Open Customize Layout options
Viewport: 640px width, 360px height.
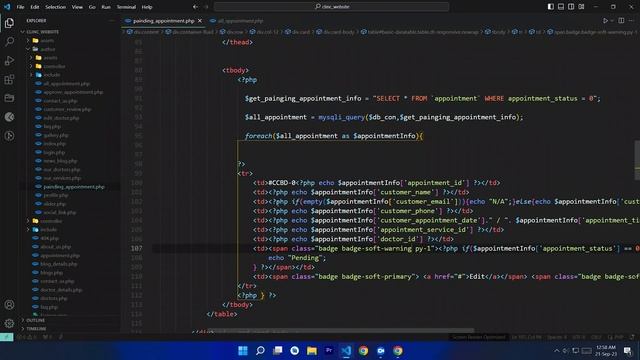pos(581,7)
